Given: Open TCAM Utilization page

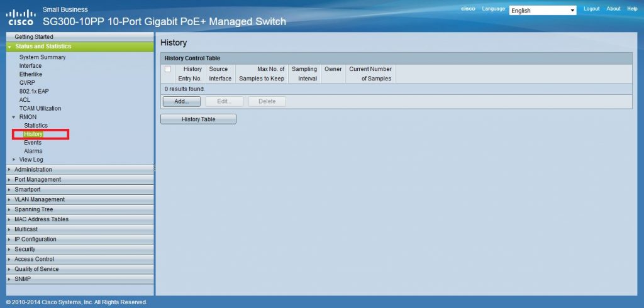Looking at the screenshot, I should 40,108.
